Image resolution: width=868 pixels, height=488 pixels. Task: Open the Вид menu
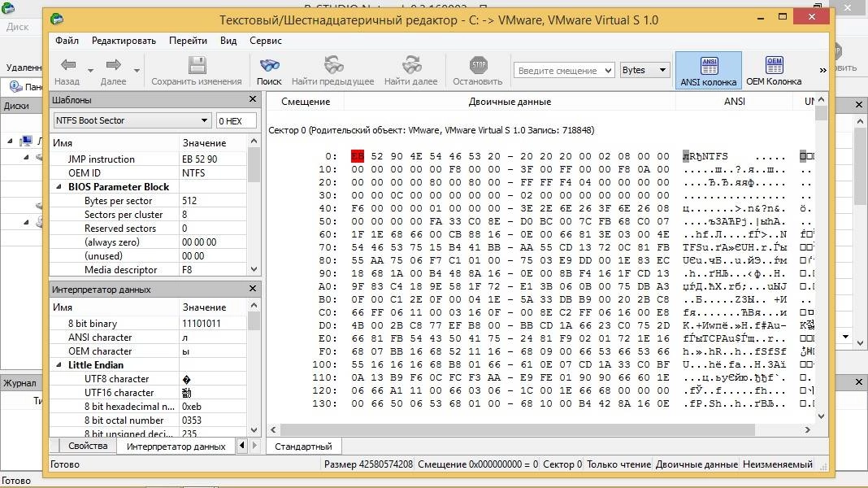[x=228, y=41]
